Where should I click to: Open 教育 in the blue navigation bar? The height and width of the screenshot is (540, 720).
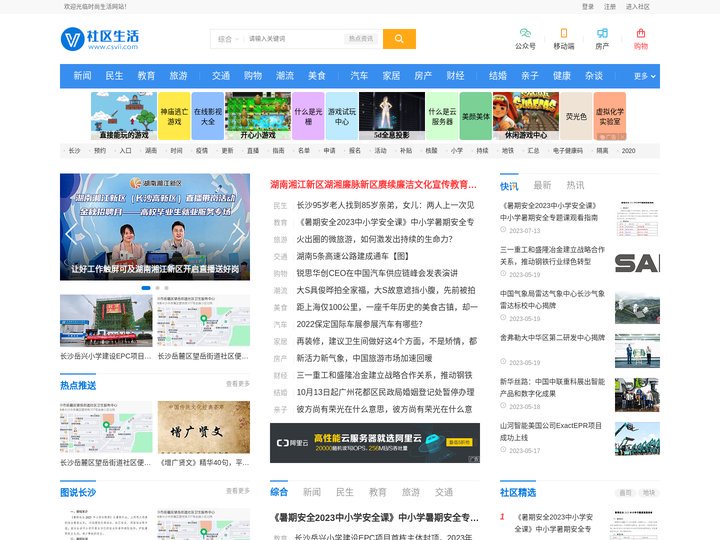pos(146,76)
